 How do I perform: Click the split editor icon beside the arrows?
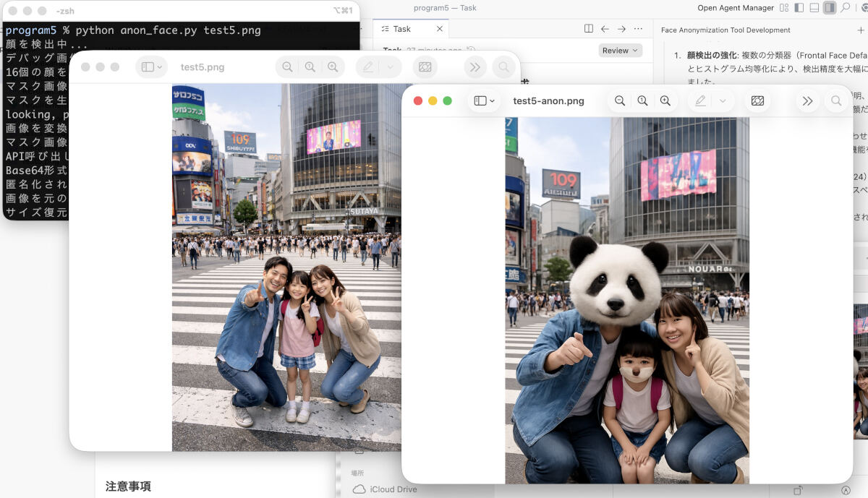[589, 28]
